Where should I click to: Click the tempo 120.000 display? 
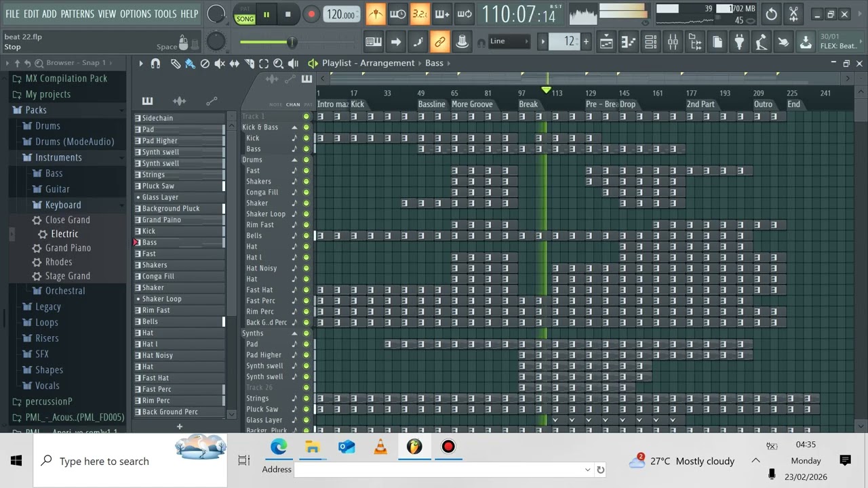(342, 14)
